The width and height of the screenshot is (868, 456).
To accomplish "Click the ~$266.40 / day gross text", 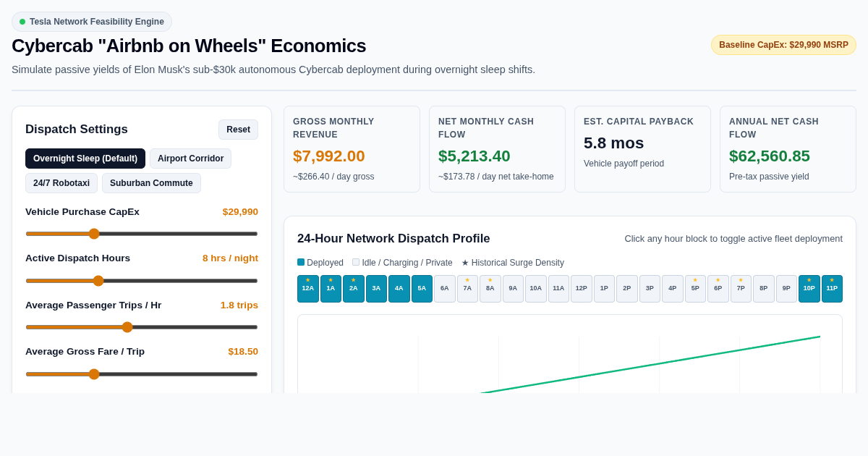I will pyautogui.click(x=333, y=177).
